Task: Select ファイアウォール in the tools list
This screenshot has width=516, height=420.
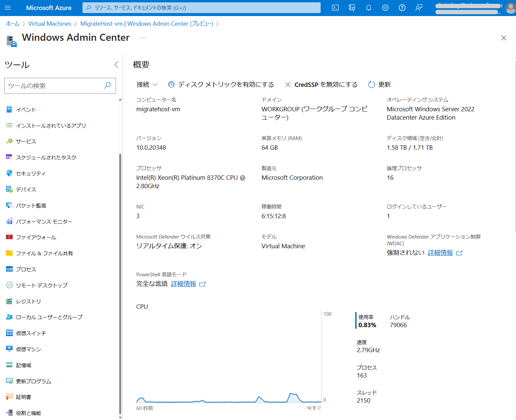Action: 36,237
